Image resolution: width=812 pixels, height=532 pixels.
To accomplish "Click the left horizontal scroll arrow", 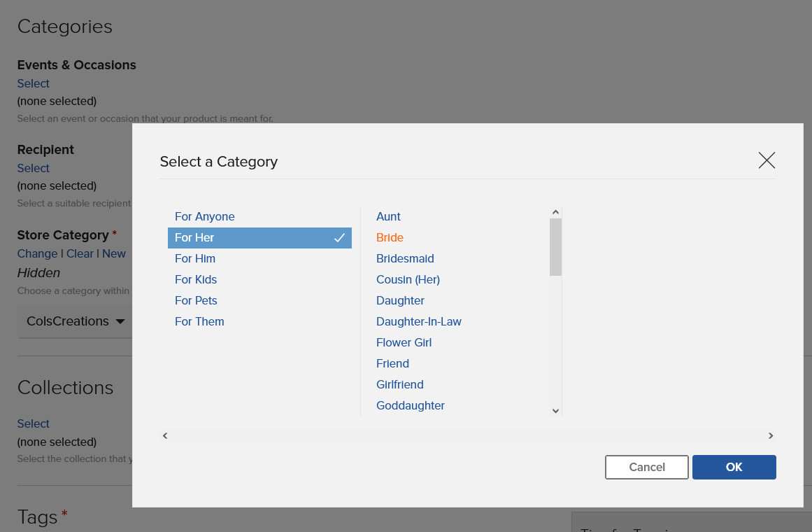I will coord(165,435).
